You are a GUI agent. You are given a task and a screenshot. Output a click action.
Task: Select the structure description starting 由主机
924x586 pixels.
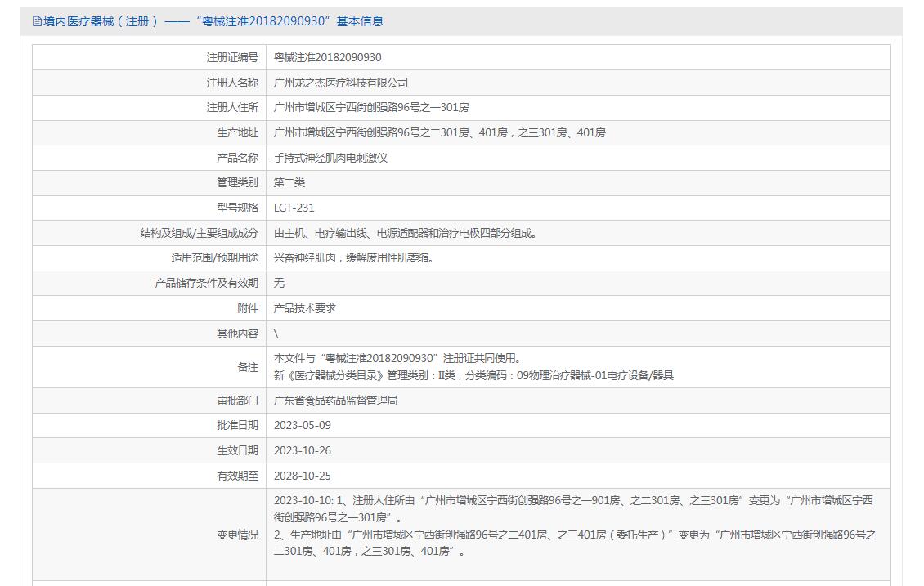point(406,234)
